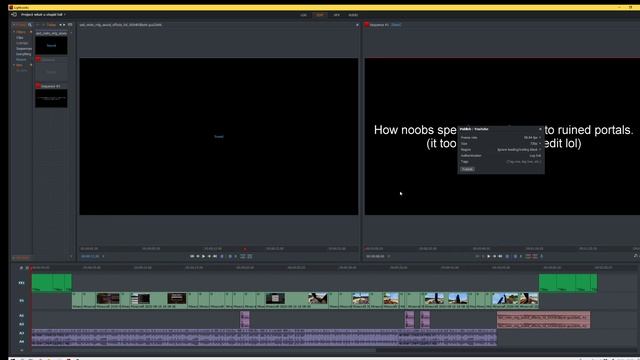Select the Subclips filter
Image resolution: width=640 pixels, height=360 pixels.
coord(22,43)
